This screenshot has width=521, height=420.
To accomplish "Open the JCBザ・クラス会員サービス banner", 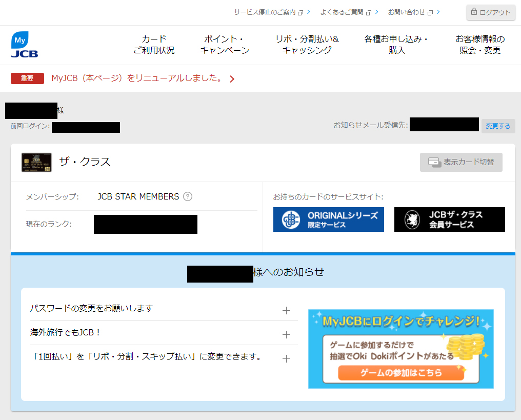I will 449,219.
